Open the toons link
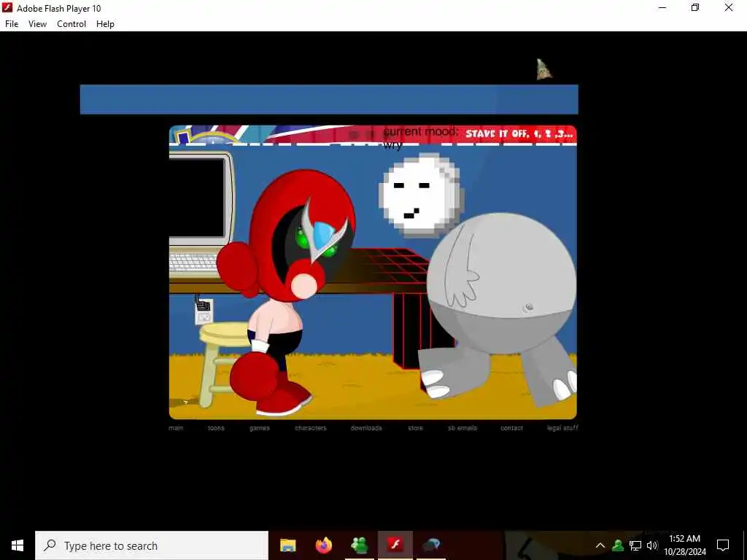Screen dimensions: 747x560 coord(216,427)
